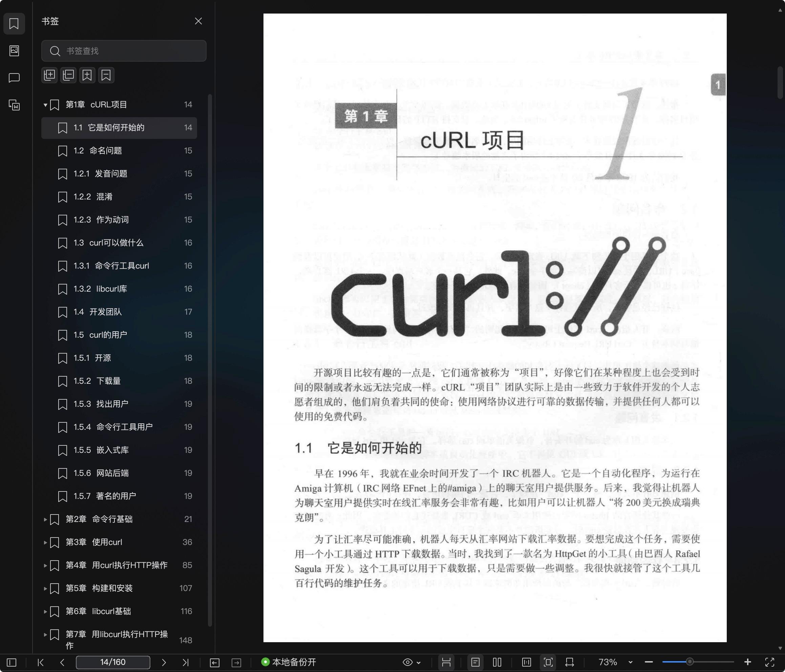Select bookmark 1.2 命名问题
The image size is (785, 672).
click(119, 151)
